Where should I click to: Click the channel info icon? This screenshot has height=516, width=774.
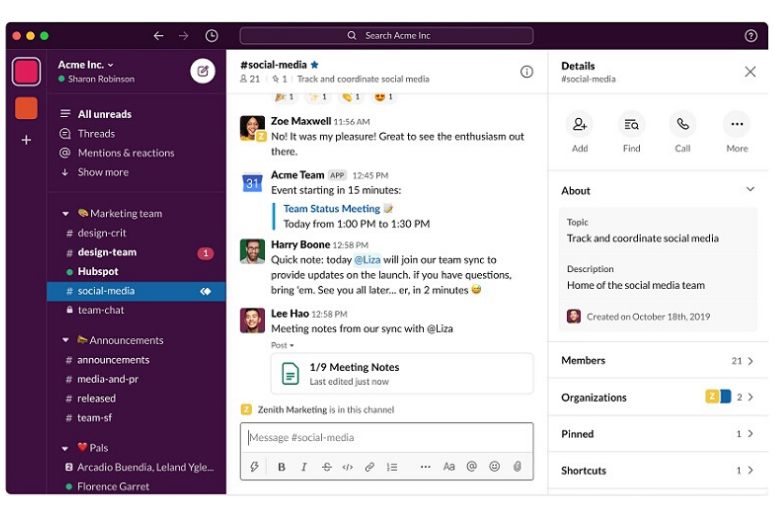527,71
